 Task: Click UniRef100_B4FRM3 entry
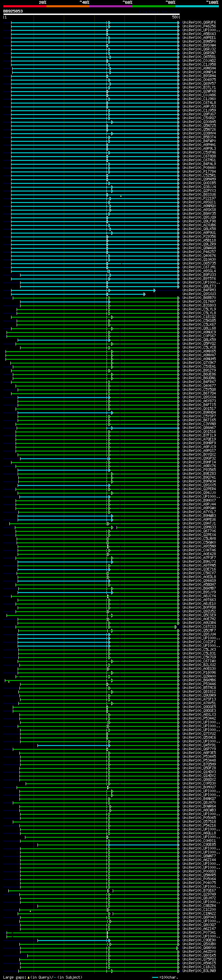(x=199, y=290)
